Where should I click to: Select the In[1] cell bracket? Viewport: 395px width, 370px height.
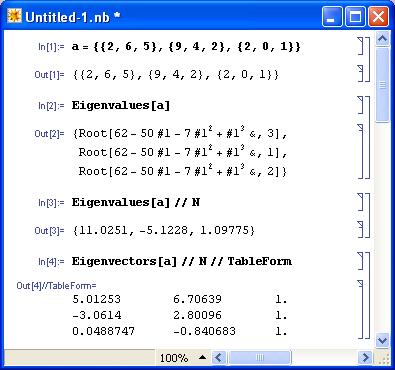coord(361,46)
